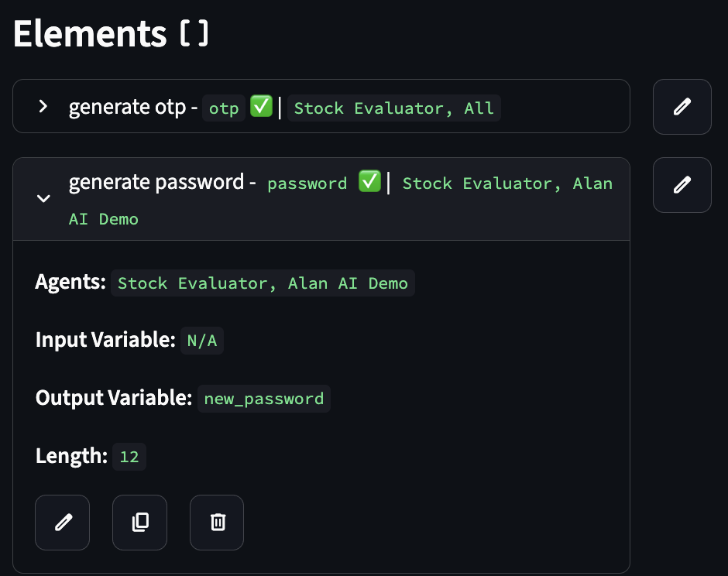Click the Agents value "Stock Evaluator, Alan AI Demo"
The height and width of the screenshot is (576, 728).
click(x=263, y=283)
